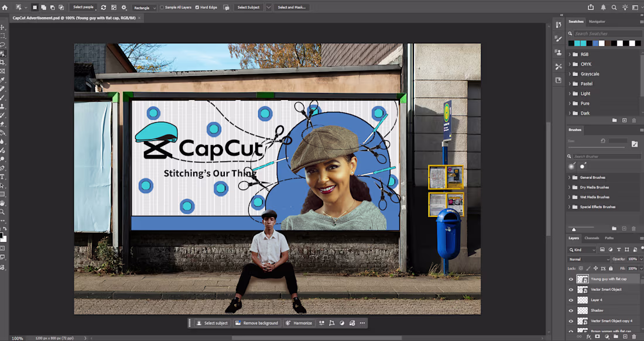Hide the Young guy with flat cap layer
The image size is (644, 341).
coord(571,279)
